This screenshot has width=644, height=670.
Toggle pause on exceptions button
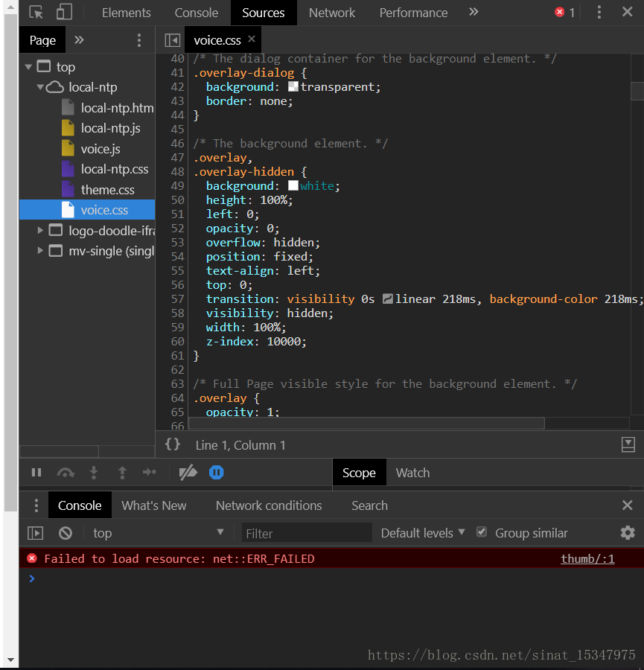(216, 473)
